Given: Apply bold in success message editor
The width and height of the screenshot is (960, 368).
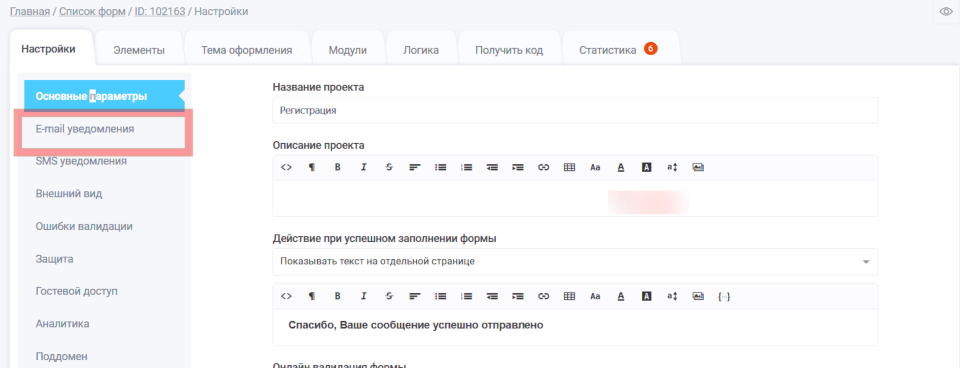Looking at the screenshot, I should (x=337, y=296).
